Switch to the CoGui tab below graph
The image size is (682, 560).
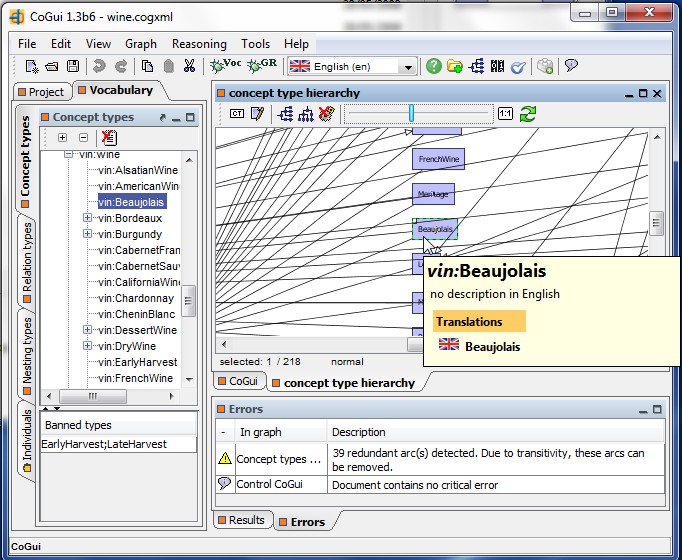(239, 381)
